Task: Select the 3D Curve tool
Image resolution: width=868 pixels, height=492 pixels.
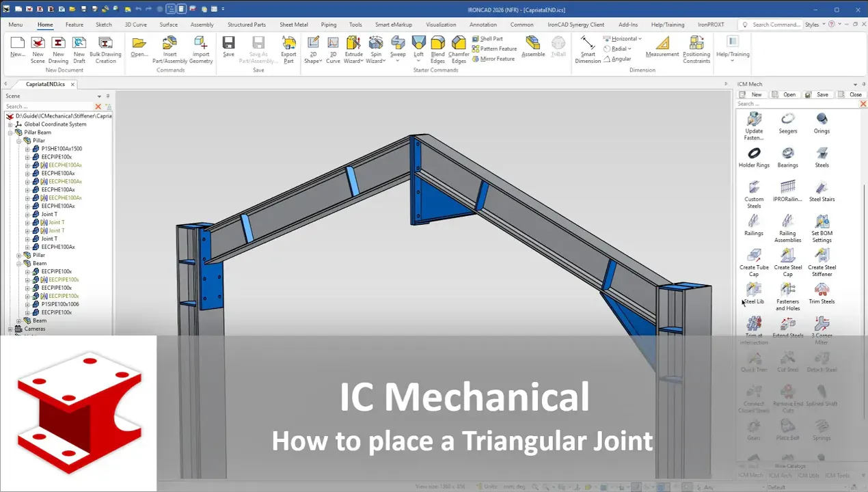Action: point(333,49)
